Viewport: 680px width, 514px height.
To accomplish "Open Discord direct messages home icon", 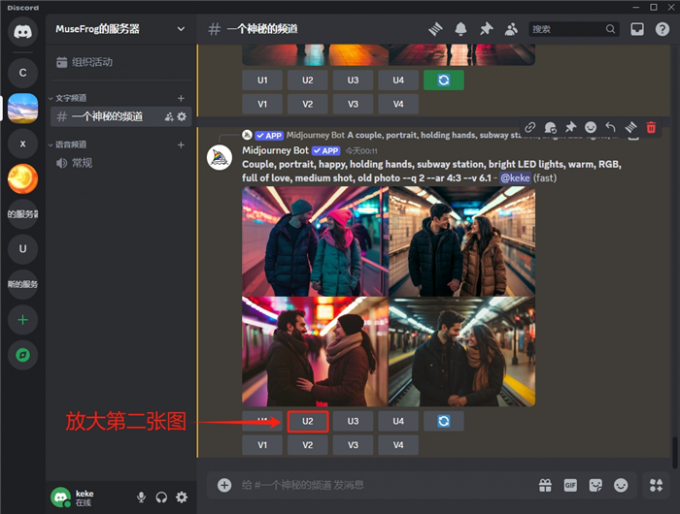I will pyautogui.click(x=23, y=31).
